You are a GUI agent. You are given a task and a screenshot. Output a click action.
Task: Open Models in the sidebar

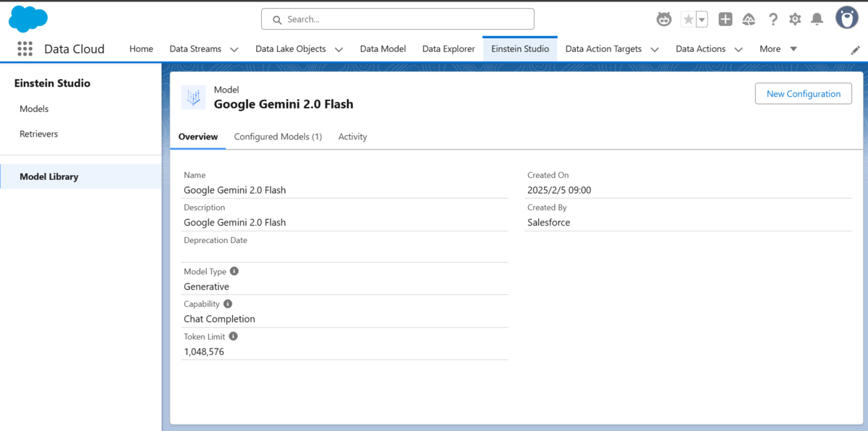click(x=34, y=109)
